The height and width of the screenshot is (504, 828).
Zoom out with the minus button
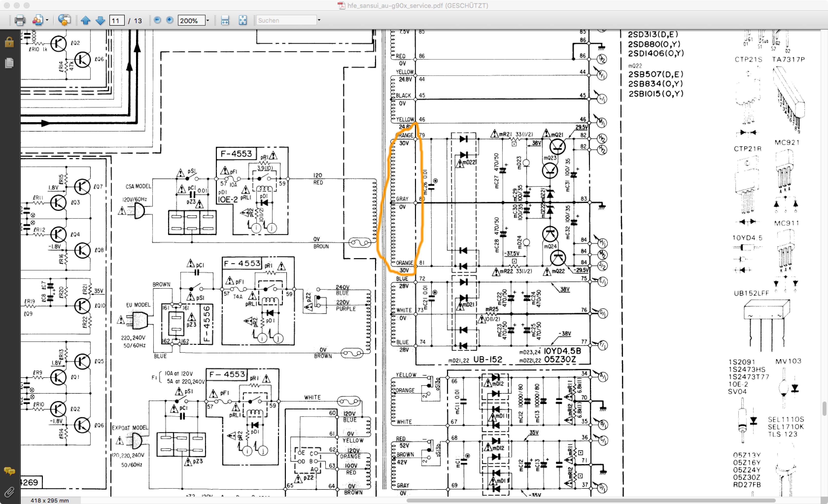coord(157,20)
